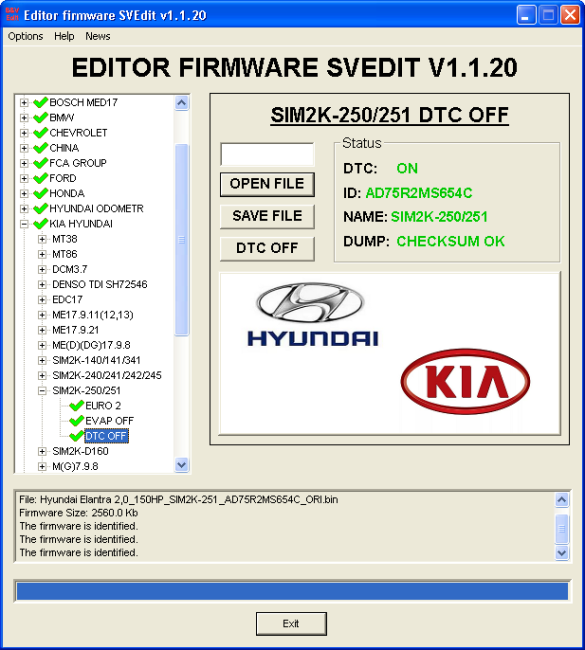Image resolution: width=585 pixels, height=650 pixels.
Task: Expand the CHEVROLET tree node
Action: point(24,133)
